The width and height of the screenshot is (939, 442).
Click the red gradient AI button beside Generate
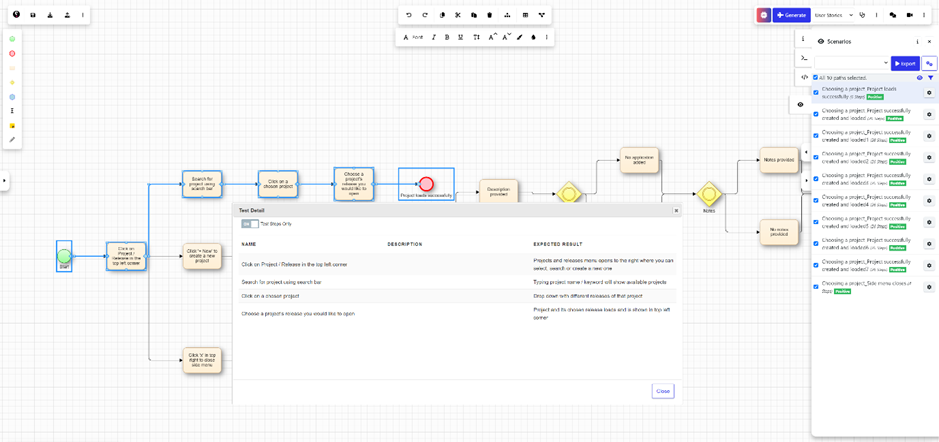pyautogui.click(x=764, y=16)
